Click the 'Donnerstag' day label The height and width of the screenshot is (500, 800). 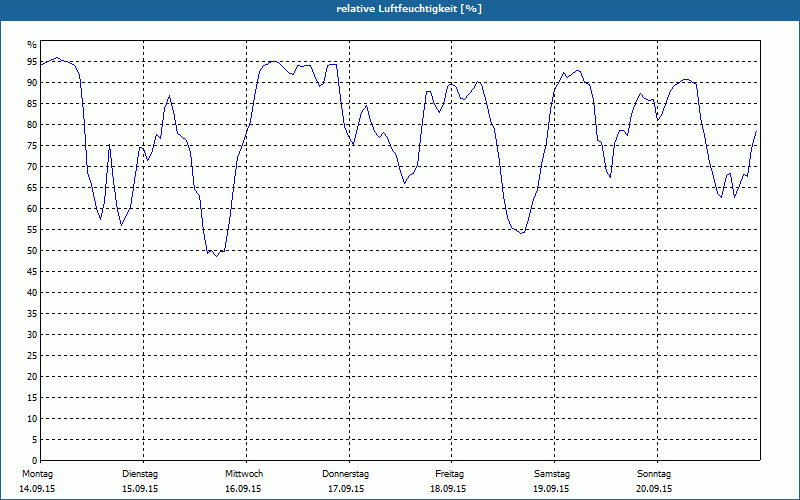tap(345, 474)
